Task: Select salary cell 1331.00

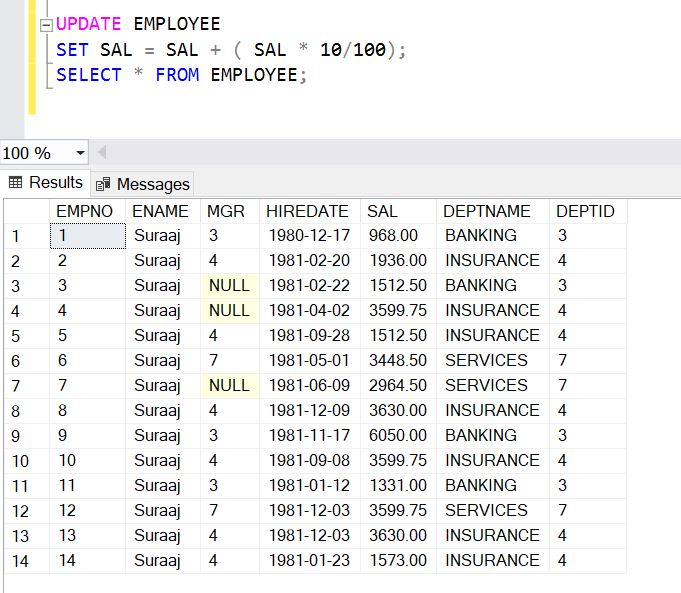Action: [x=398, y=486]
